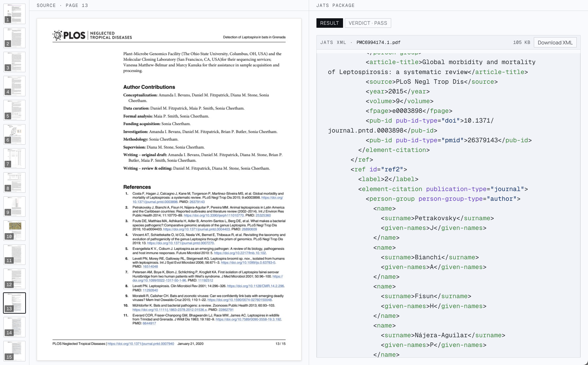Click the XML surname Petrakovsky line
Image resolution: width=588 pixels, height=365 pixels.
point(437,218)
